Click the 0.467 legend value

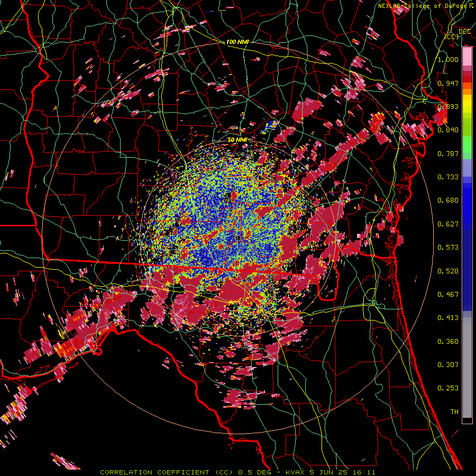[x=448, y=295]
